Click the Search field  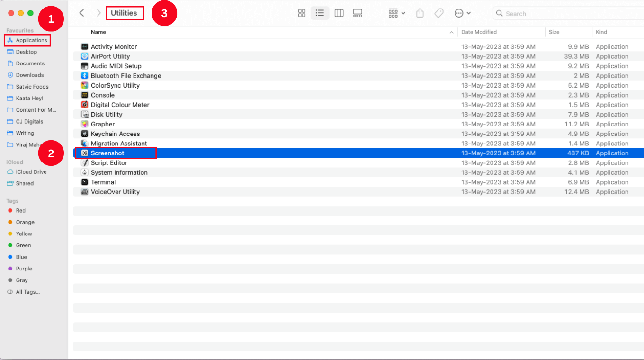[568, 14]
